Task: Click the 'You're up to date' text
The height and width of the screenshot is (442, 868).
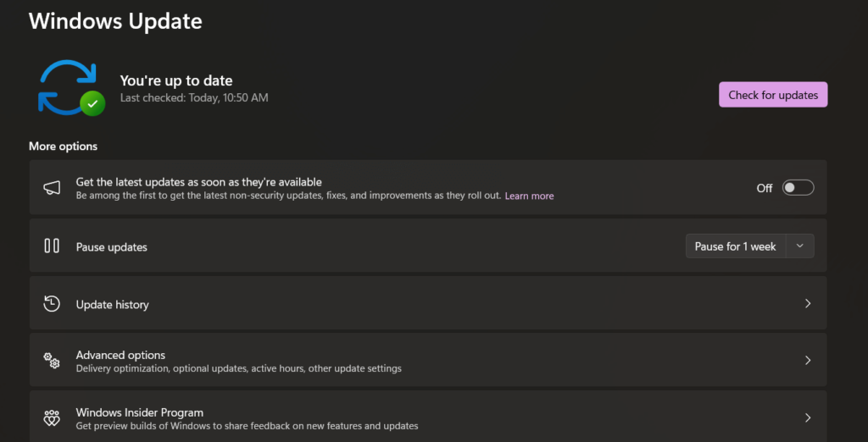Action: point(176,80)
